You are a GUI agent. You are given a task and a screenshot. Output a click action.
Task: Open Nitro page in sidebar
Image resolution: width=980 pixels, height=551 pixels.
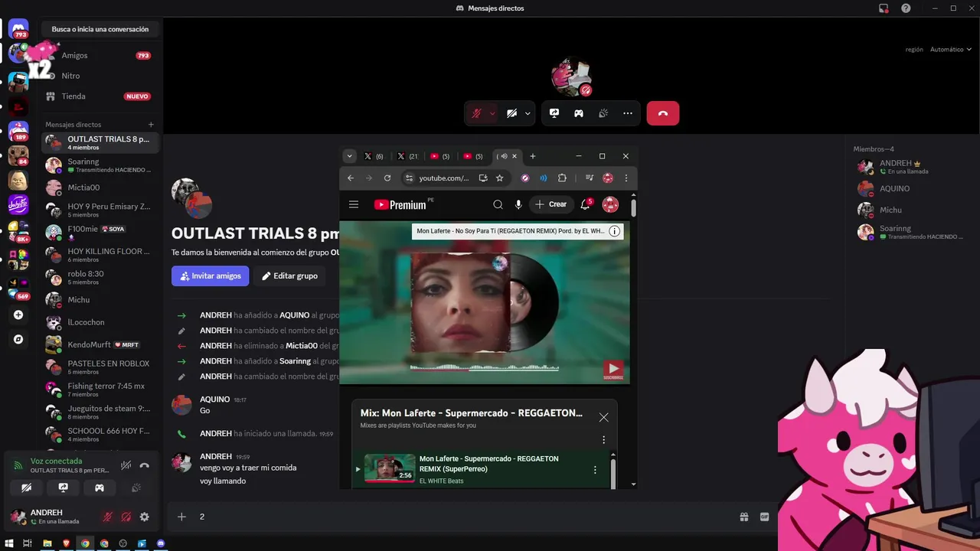point(100,76)
